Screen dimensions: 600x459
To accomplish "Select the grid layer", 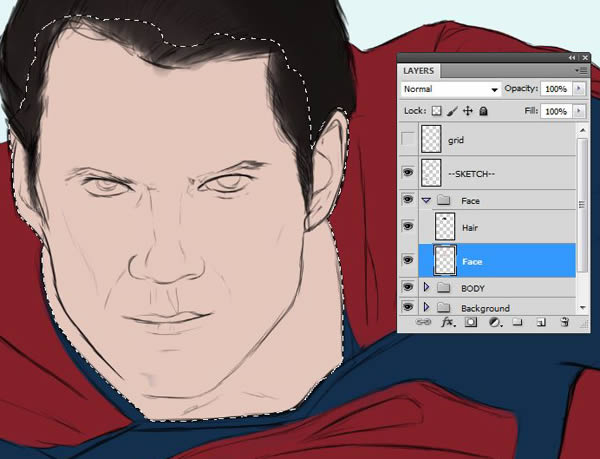I will pyautogui.click(x=497, y=139).
